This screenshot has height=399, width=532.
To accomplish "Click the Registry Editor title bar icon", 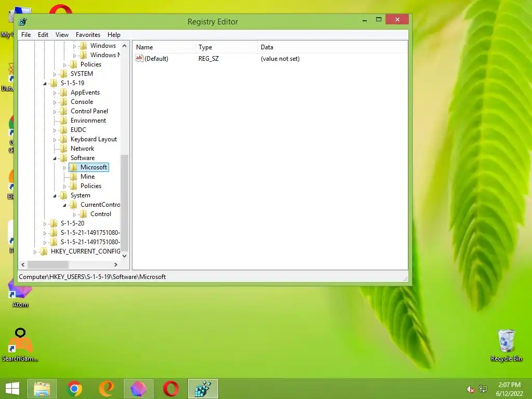I will point(23,22).
